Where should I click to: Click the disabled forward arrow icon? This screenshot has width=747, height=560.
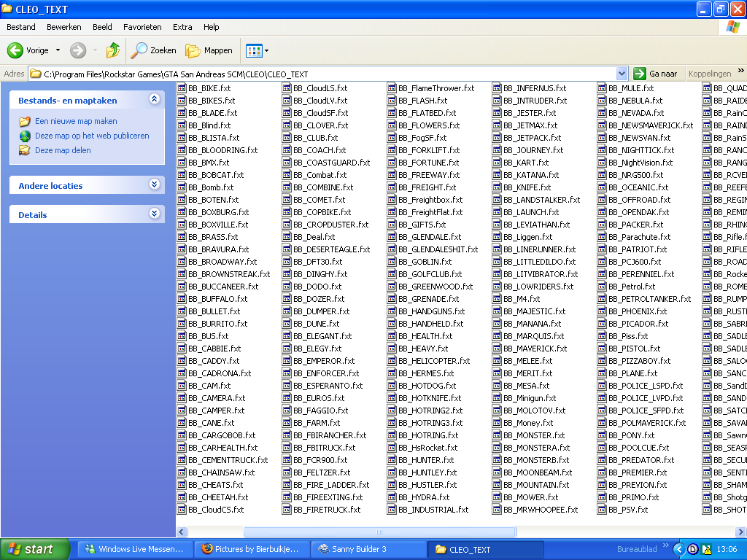78,50
